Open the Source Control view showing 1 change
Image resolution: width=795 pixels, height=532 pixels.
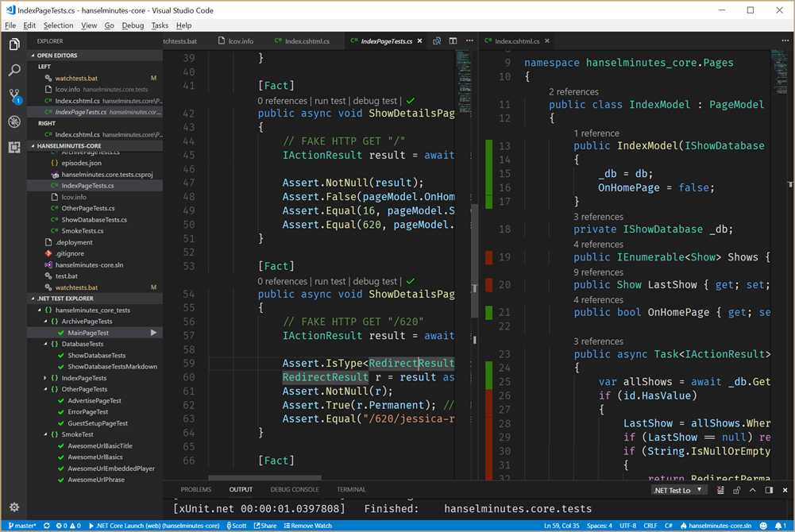tap(13, 95)
